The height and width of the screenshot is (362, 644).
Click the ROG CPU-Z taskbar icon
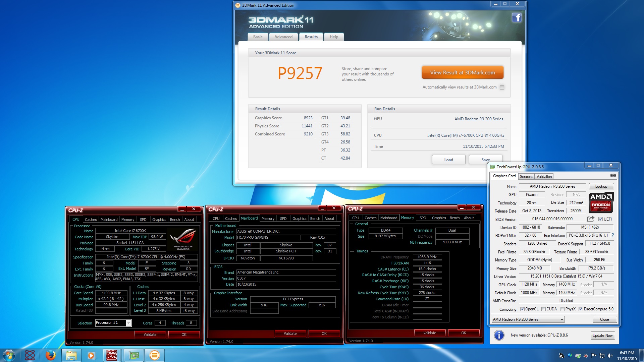(x=112, y=355)
